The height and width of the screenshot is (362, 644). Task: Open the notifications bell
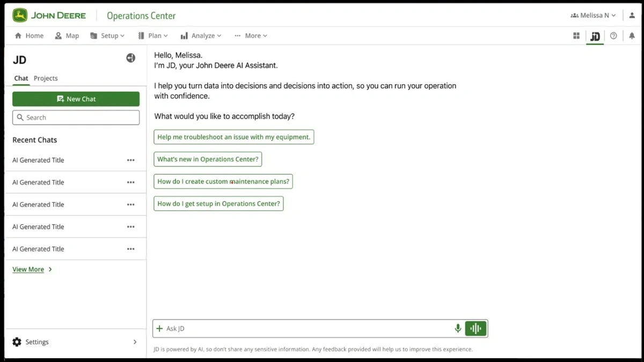point(632,36)
